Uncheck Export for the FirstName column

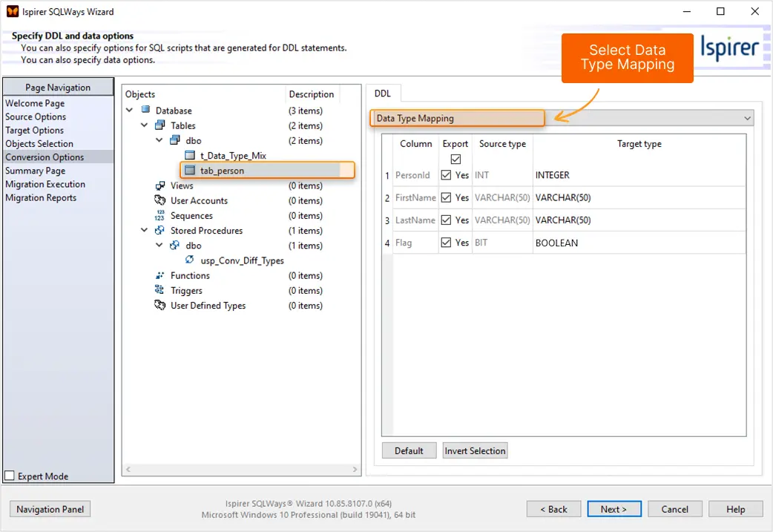[x=446, y=197]
